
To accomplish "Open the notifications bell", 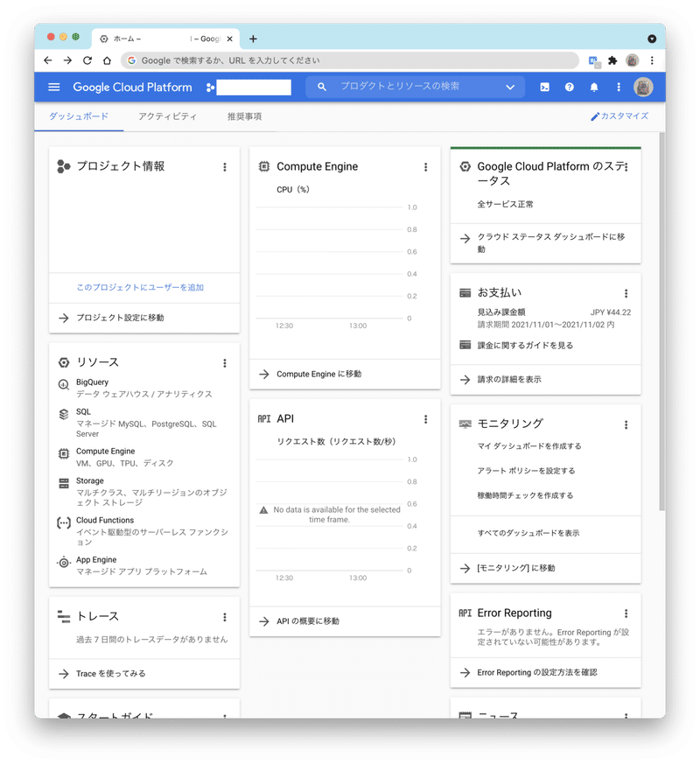I will 594,87.
